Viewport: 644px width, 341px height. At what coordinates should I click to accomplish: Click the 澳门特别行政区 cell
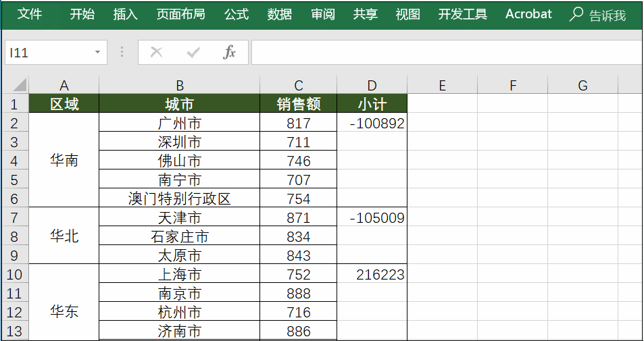click(x=180, y=199)
